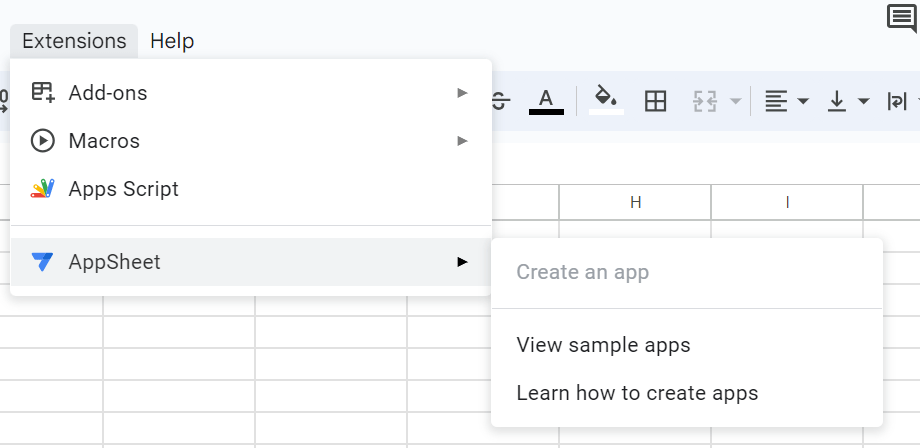
Task: Choose Learn how to create apps
Action: pyautogui.click(x=686, y=393)
